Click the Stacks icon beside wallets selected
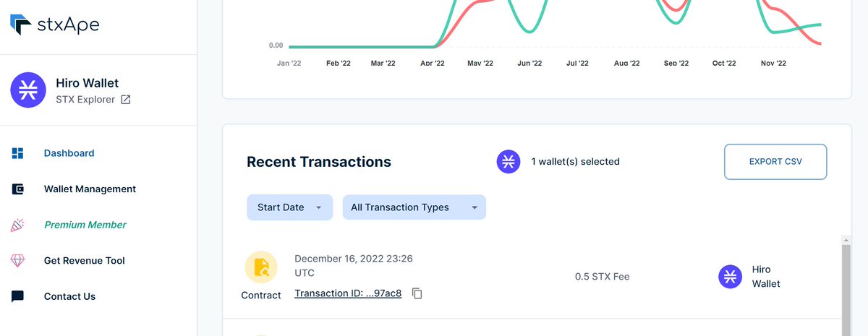Screen dimensions: 868x336 [x=509, y=161]
